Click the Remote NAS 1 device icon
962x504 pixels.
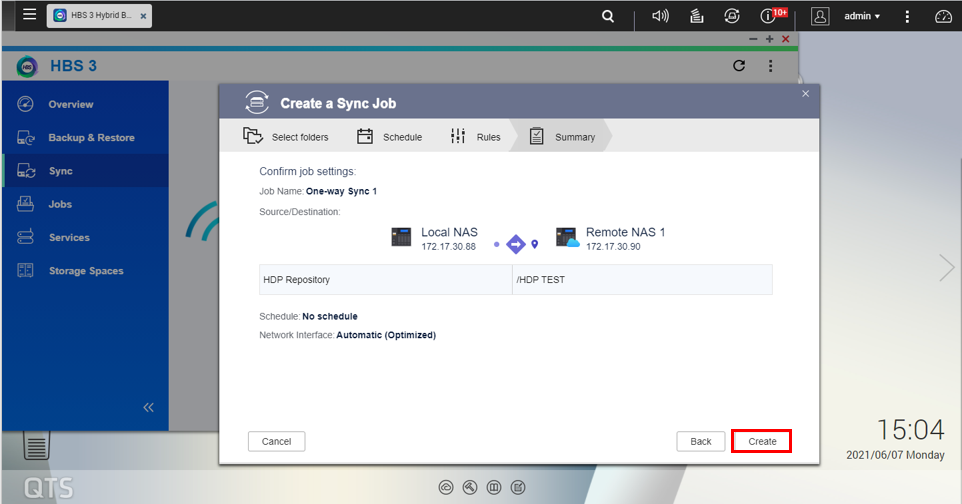click(x=567, y=237)
